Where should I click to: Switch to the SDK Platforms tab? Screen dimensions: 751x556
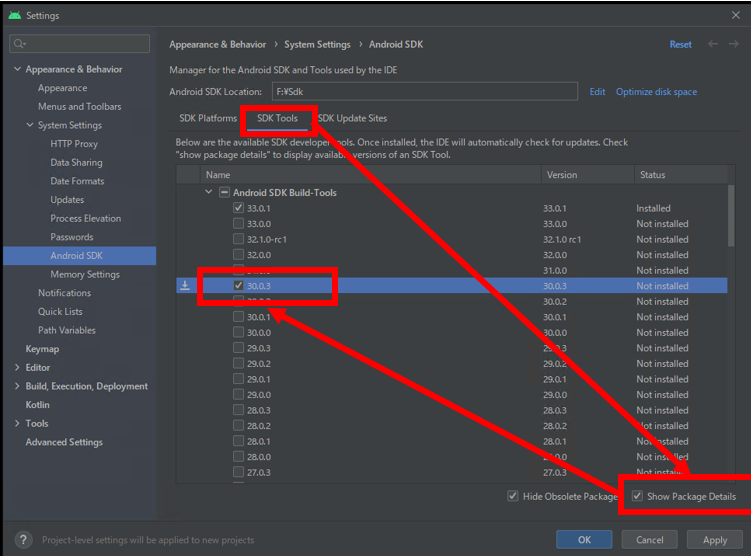coord(208,118)
